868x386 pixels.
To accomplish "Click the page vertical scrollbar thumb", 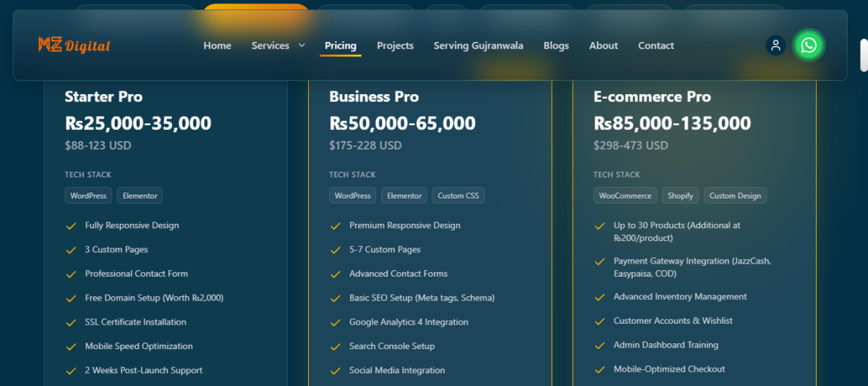I will coord(863,56).
